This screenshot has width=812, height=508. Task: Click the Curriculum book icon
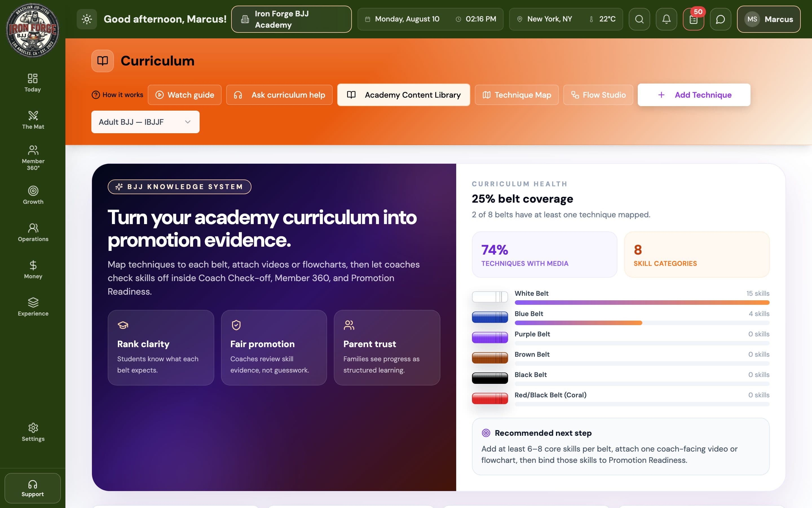102,61
